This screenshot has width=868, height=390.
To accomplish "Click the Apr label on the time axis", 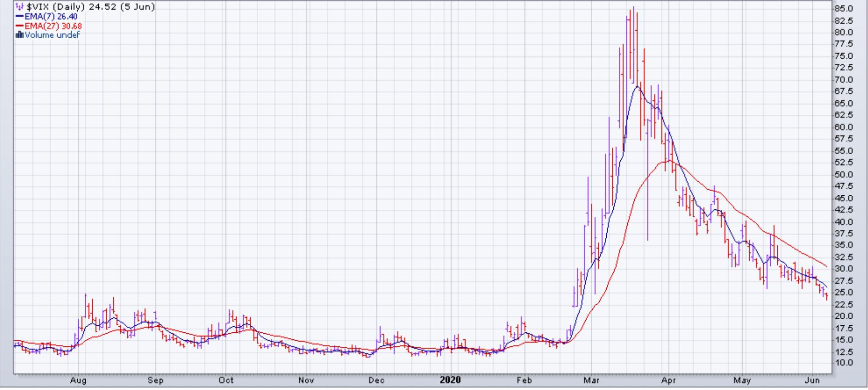I will pyautogui.click(x=668, y=380).
